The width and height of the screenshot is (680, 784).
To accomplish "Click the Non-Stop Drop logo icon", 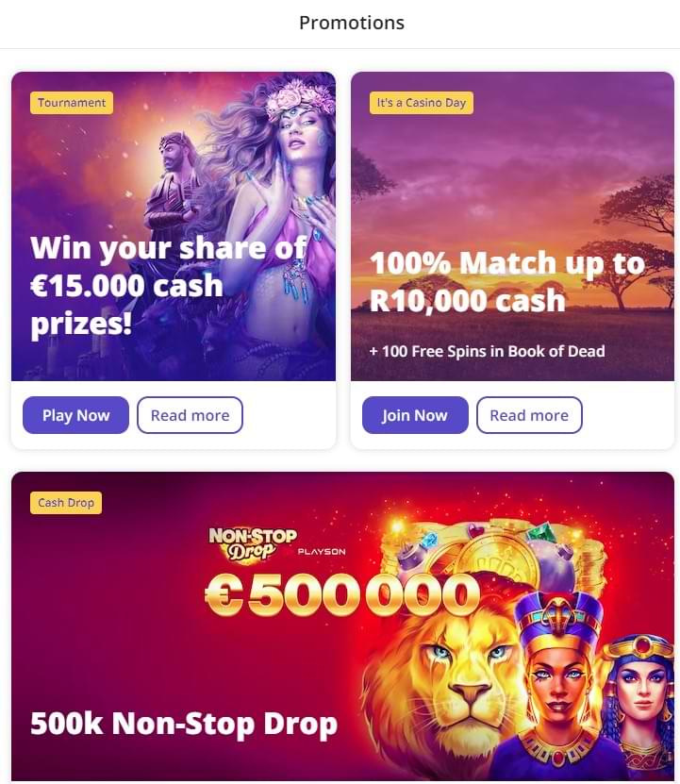I will (252, 543).
